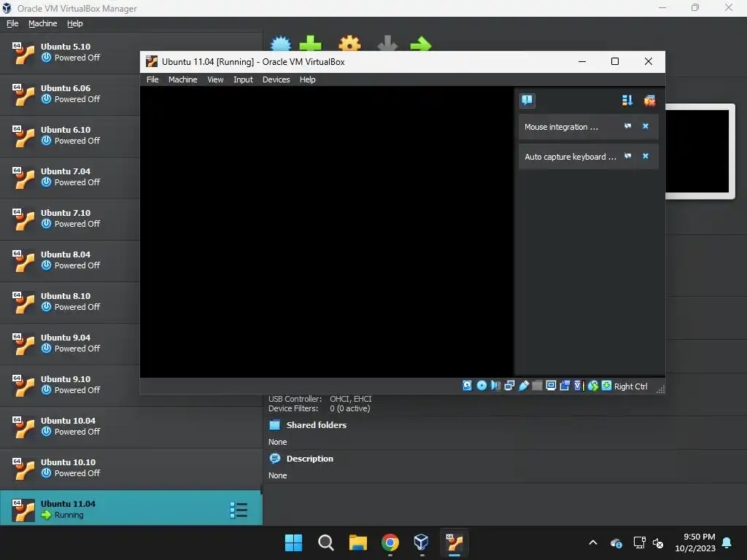Select Ubuntu 10.10 in machine list
The width and height of the screenshot is (747, 560).
131,468
